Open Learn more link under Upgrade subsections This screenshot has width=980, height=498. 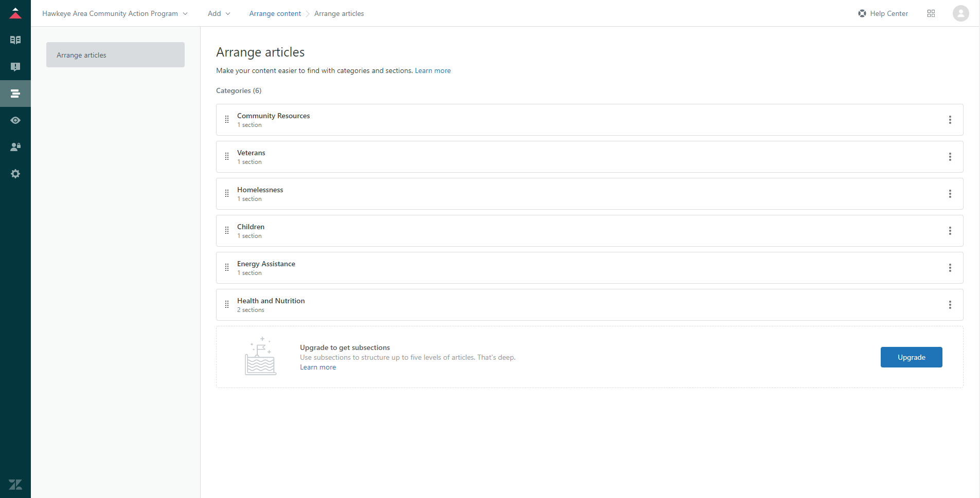tap(317, 367)
